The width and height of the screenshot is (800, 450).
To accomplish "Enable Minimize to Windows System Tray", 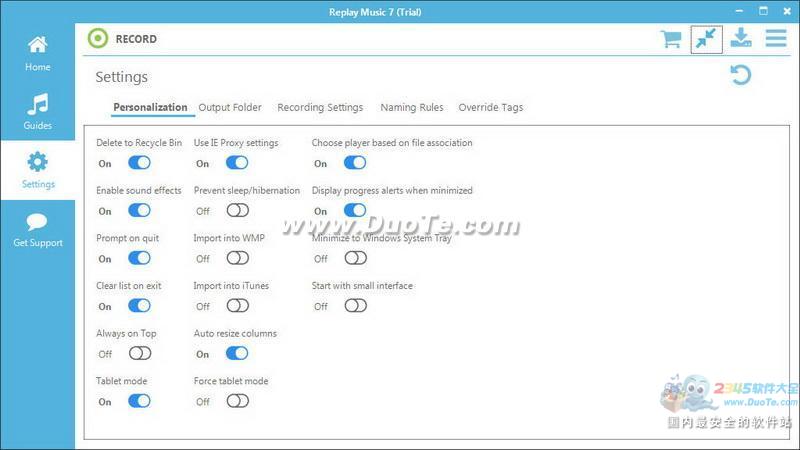I will click(355, 258).
